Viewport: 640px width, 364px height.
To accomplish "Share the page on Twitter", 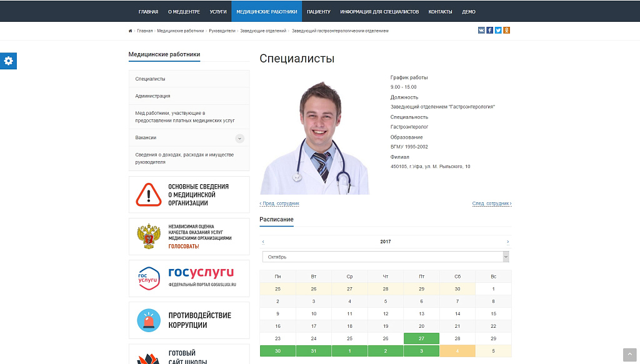I will coord(498,29).
